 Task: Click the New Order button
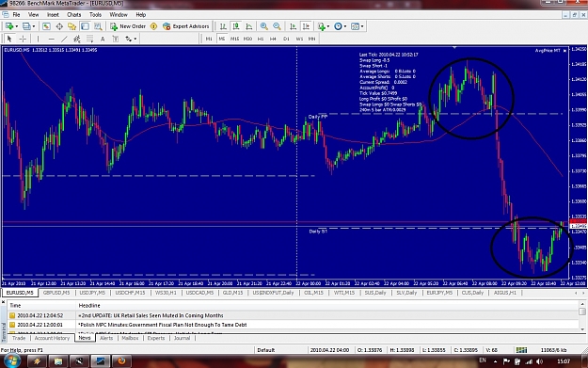(128, 26)
